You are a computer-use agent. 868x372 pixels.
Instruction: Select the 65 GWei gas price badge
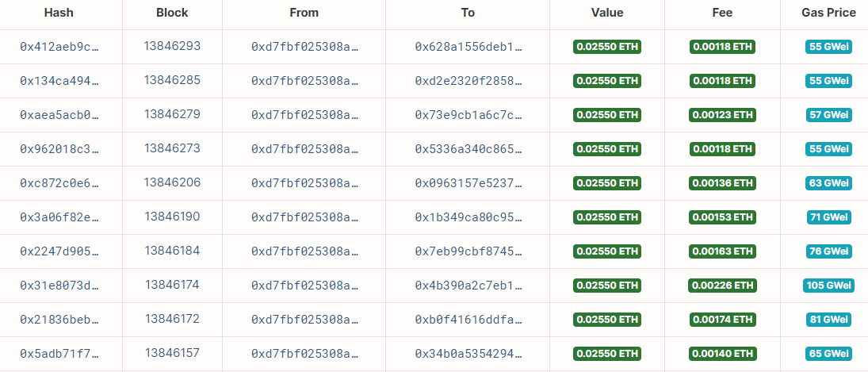coord(828,354)
